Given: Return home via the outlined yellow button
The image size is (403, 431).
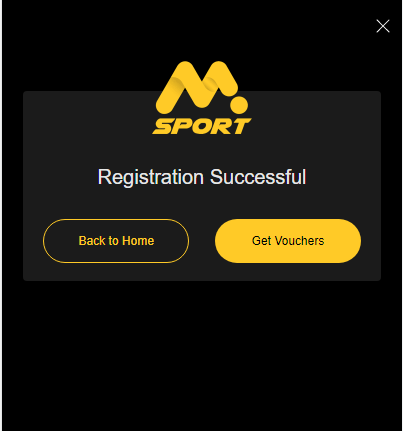Looking at the screenshot, I should pos(116,241).
